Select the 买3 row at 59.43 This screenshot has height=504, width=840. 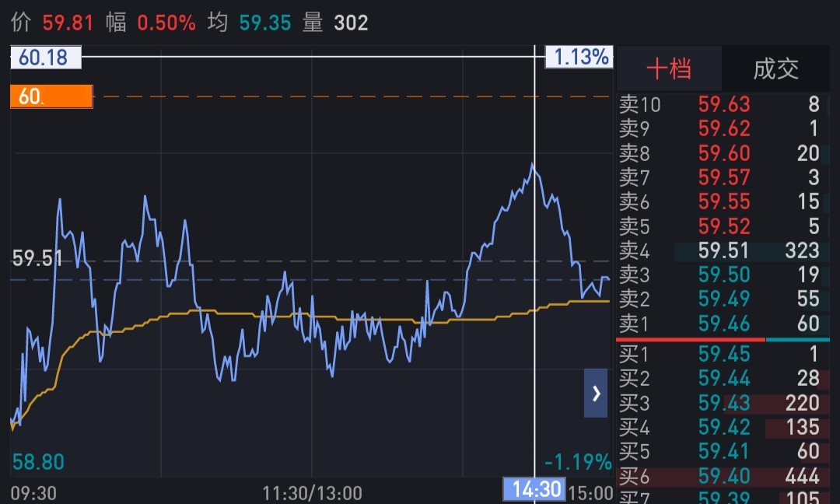coord(722,403)
